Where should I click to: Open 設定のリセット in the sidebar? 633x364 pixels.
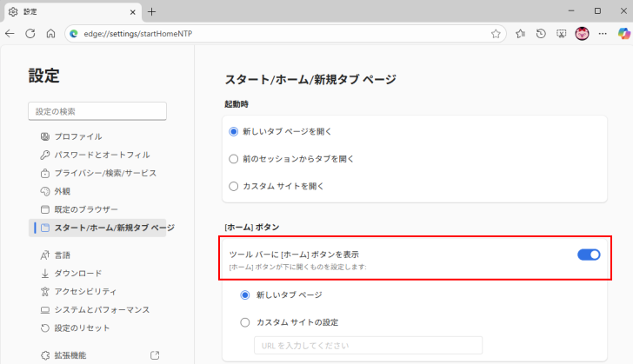82,328
